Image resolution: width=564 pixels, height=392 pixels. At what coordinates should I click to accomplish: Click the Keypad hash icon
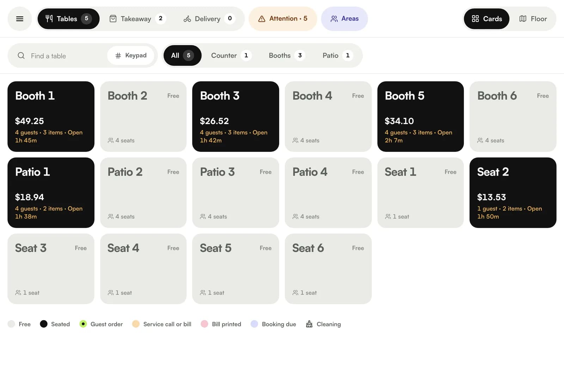point(118,56)
